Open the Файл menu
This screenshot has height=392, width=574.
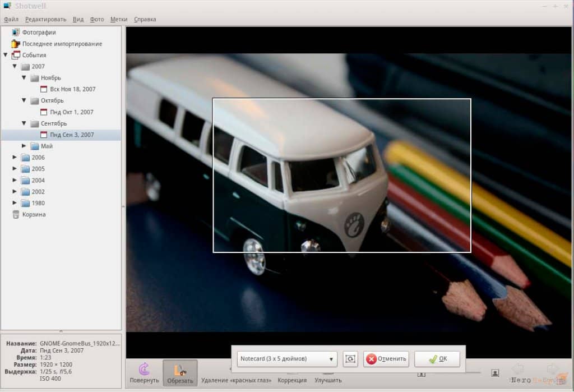point(11,19)
